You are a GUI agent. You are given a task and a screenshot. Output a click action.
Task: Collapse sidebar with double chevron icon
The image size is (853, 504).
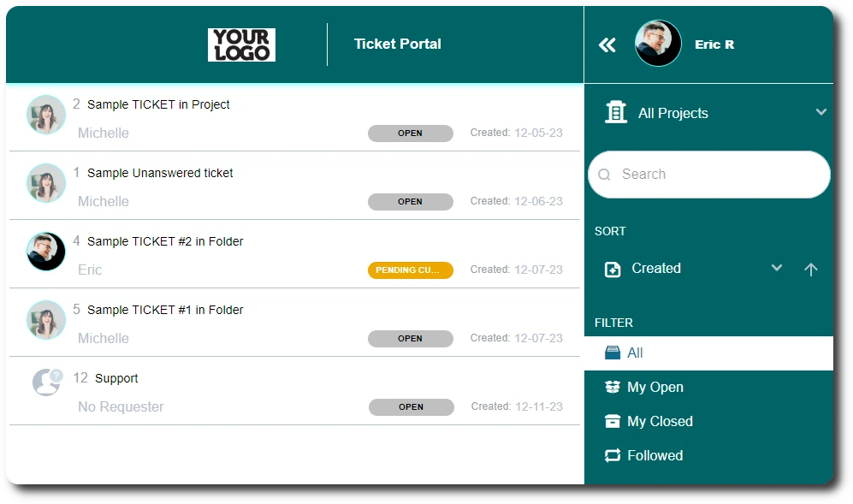point(607,45)
